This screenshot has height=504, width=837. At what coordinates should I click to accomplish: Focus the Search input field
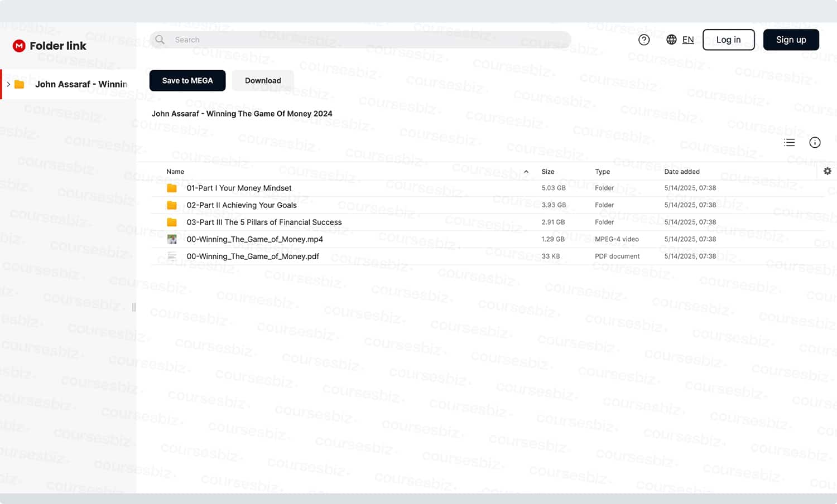click(x=360, y=40)
